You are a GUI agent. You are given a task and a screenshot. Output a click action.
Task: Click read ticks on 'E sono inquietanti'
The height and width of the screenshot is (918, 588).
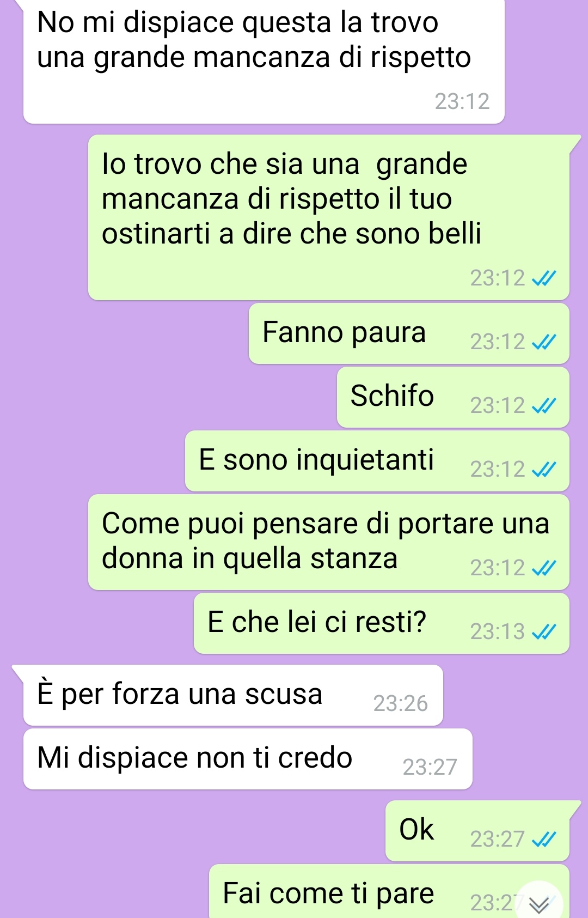[544, 470]
